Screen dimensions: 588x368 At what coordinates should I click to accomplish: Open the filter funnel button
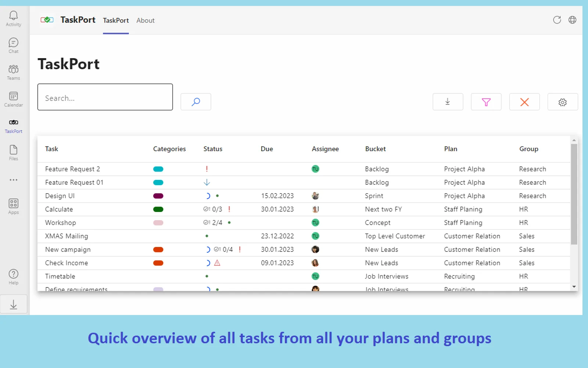tap(486, 102)
